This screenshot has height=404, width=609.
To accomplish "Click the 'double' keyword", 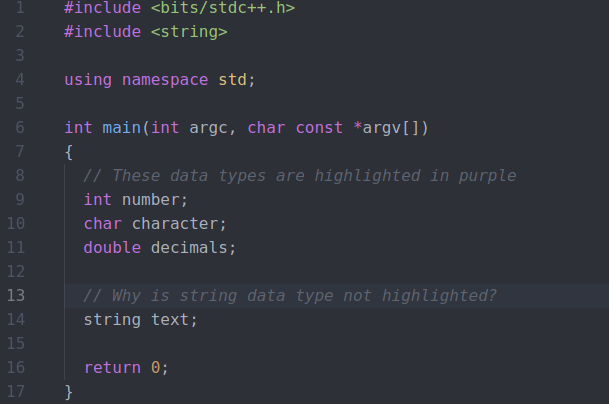I will [112, 247].
